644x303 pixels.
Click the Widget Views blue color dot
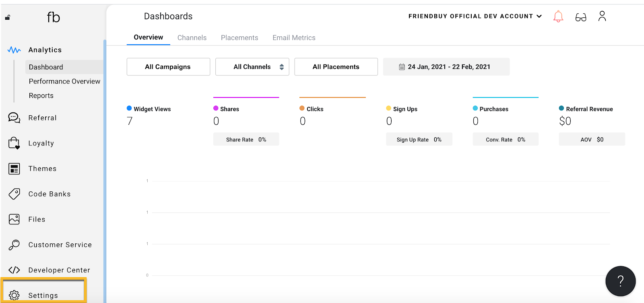(129, 108)
